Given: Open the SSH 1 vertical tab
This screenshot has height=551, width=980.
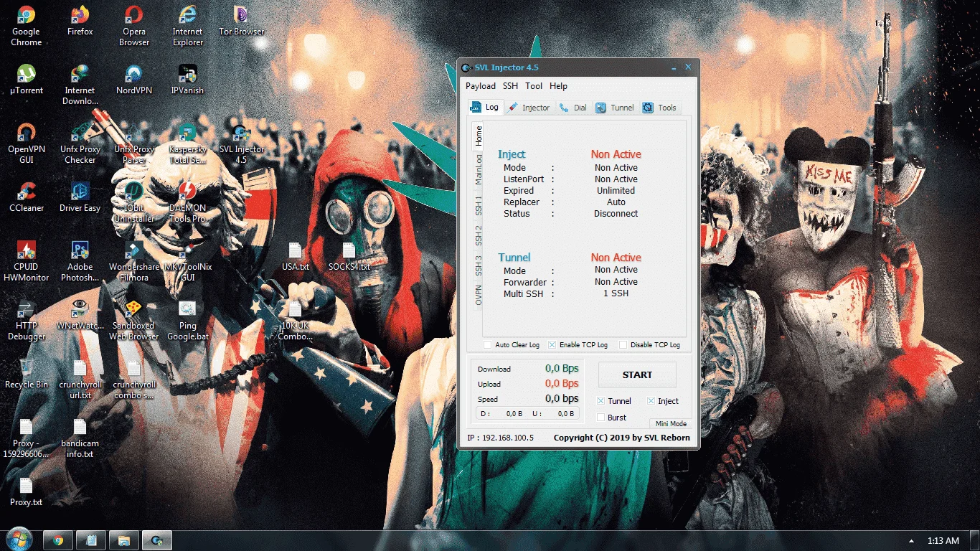Looking at the screenshot, I should (x=479, y=204).
